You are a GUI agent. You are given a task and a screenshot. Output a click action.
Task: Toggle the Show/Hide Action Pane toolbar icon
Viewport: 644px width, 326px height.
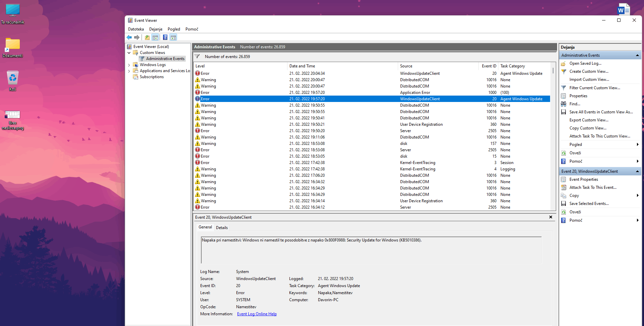pos(173,37)
